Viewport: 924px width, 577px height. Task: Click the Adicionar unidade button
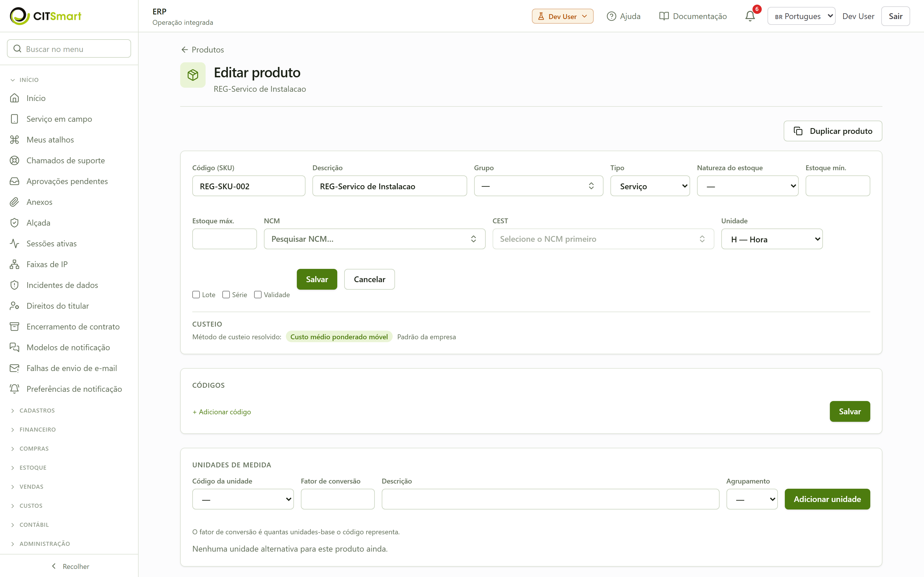pos(827,499)
